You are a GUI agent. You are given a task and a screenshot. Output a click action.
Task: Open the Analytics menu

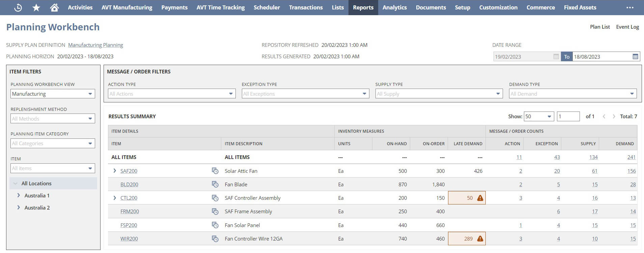[x=394, y=7]
